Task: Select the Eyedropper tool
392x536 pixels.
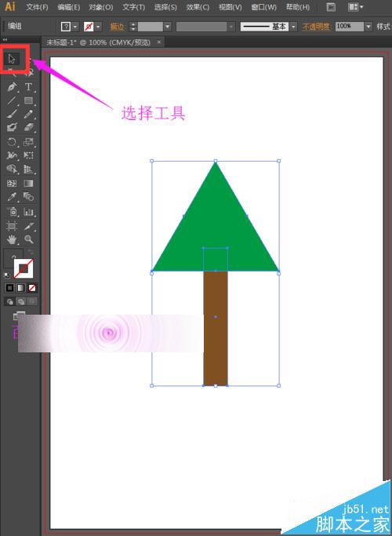Action: (x=12, y=197)
